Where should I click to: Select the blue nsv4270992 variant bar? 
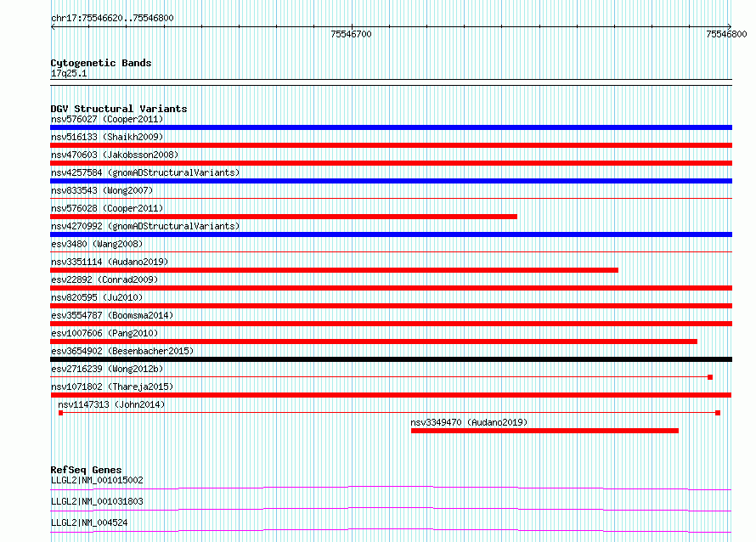coord(391,234)
